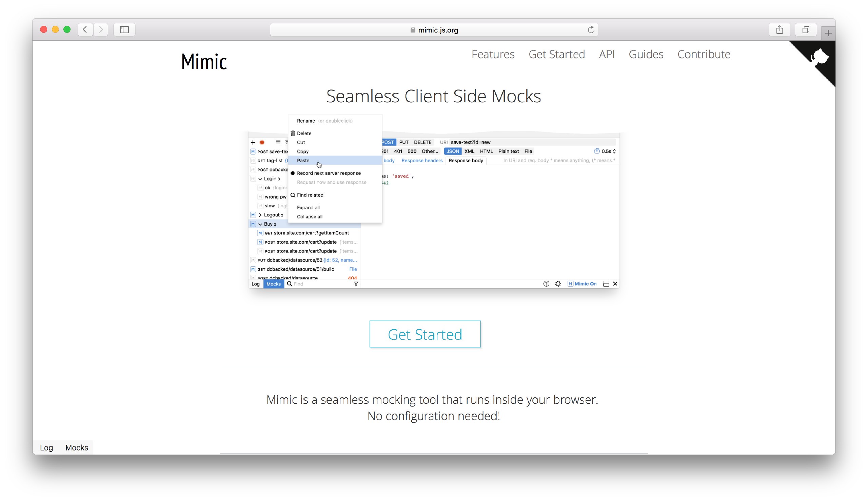Open a new tab with plus button
The width and height of the screenshot is (868, 501).
(x=828, y=33)
